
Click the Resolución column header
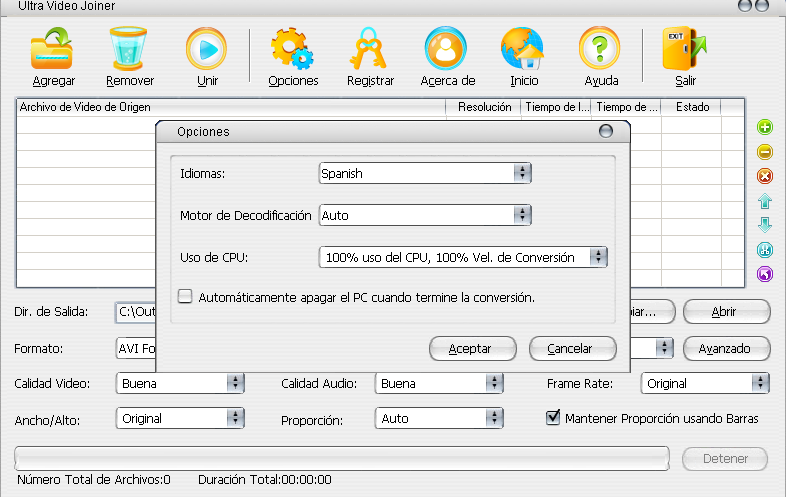tap(484, 107)
